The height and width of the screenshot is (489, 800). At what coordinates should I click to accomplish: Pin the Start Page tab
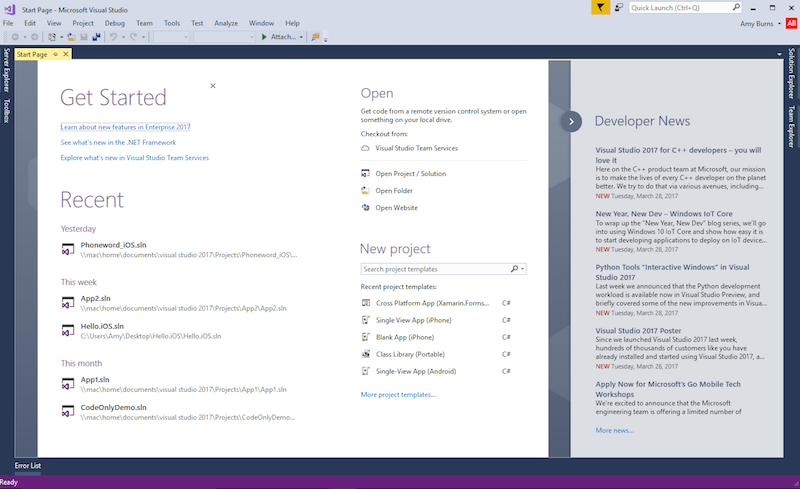[54, 54]
